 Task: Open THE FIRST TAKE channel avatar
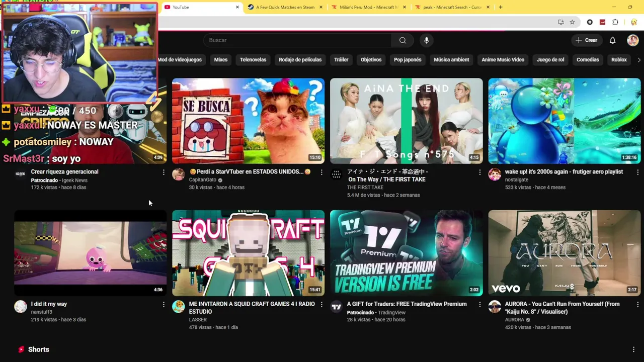(337, 174)
